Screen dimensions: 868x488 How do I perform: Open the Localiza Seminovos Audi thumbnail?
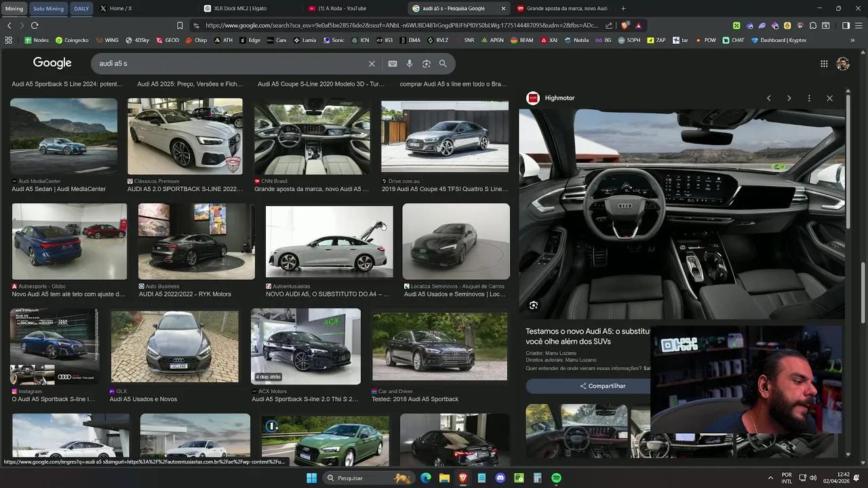click(456, 241)
